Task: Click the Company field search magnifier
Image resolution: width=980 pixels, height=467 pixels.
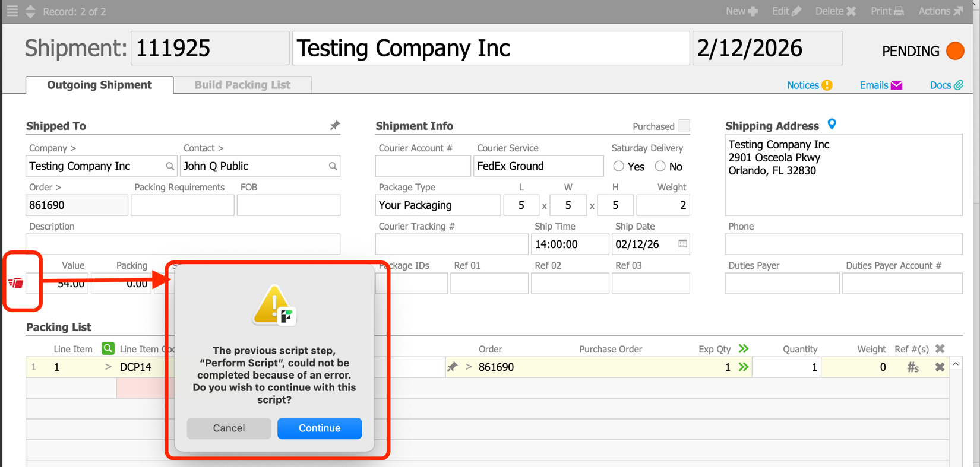Action: 170,167
